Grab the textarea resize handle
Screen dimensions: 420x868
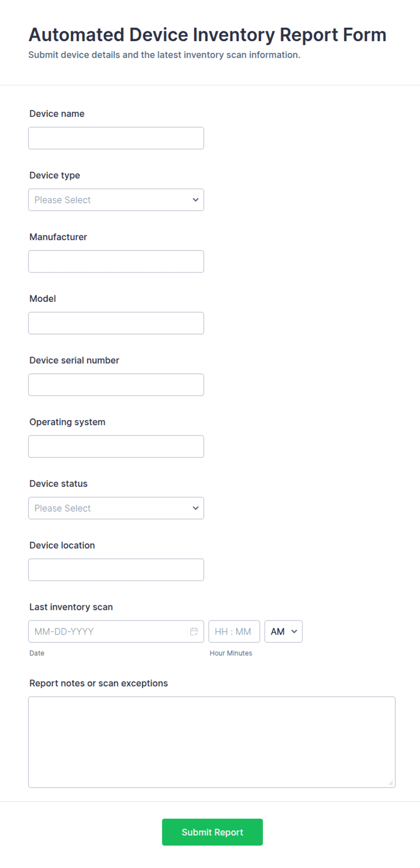click(x=391, y=783)
